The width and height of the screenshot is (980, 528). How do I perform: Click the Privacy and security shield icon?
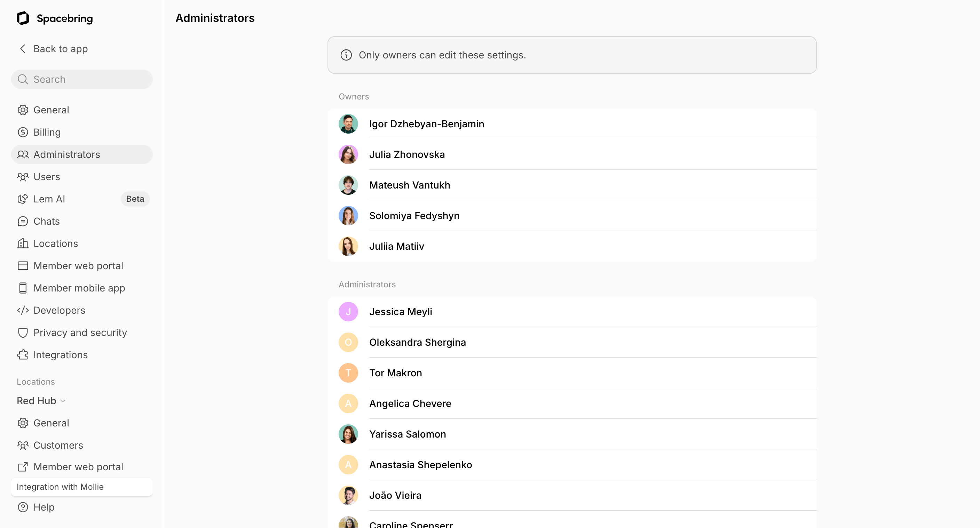(23, 333)
